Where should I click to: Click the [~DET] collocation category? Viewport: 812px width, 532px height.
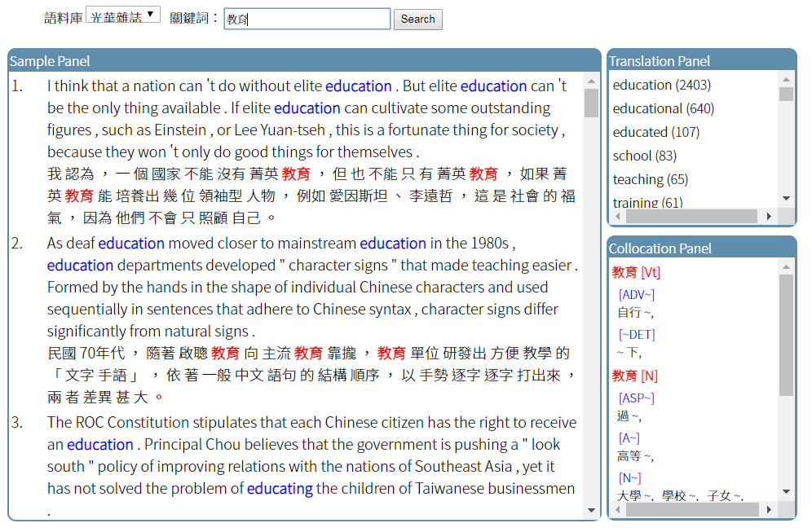636,334
